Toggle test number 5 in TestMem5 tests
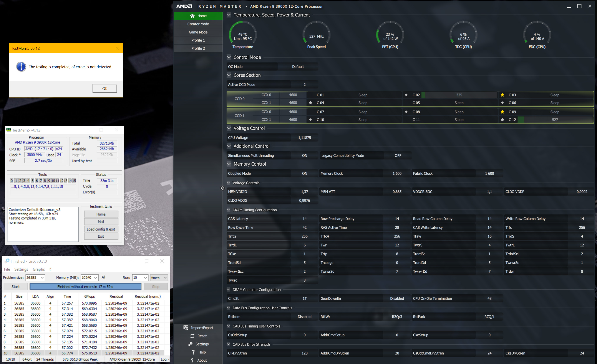The image size is (597, 364). point(32,181)
